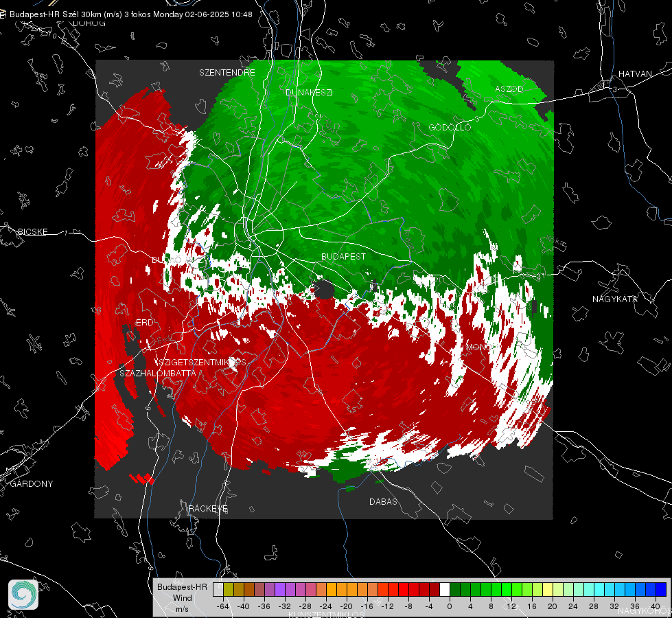Click the '20' value on the legend scale
This screenshot has width=672, height=618.
(553, 606)
